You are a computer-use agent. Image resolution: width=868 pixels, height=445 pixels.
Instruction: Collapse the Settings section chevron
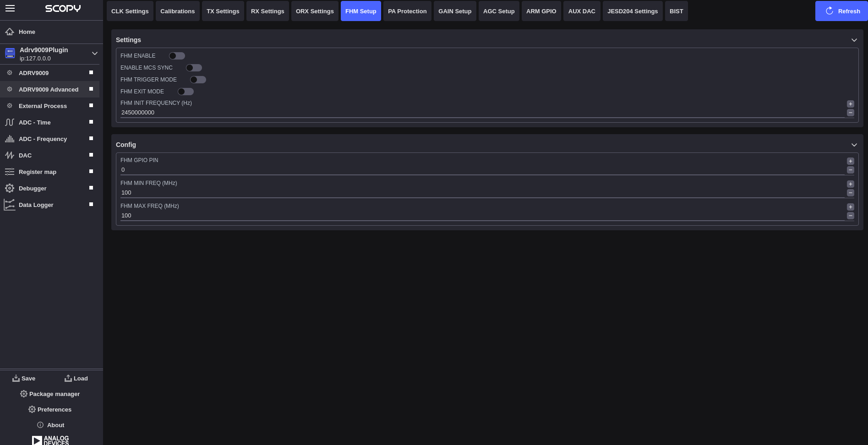click(x=854, y=40)
